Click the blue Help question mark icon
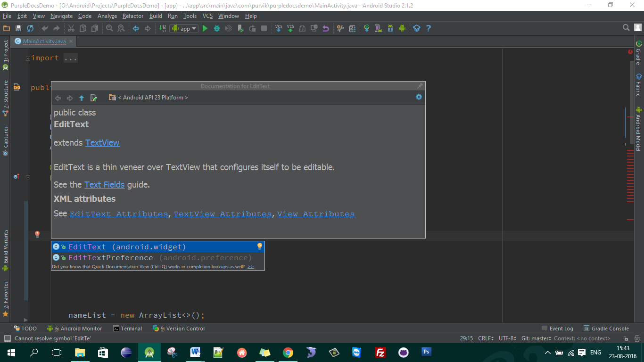Image resolution: width=644 pixels, height=362 pixels. (x=429, y=28)
